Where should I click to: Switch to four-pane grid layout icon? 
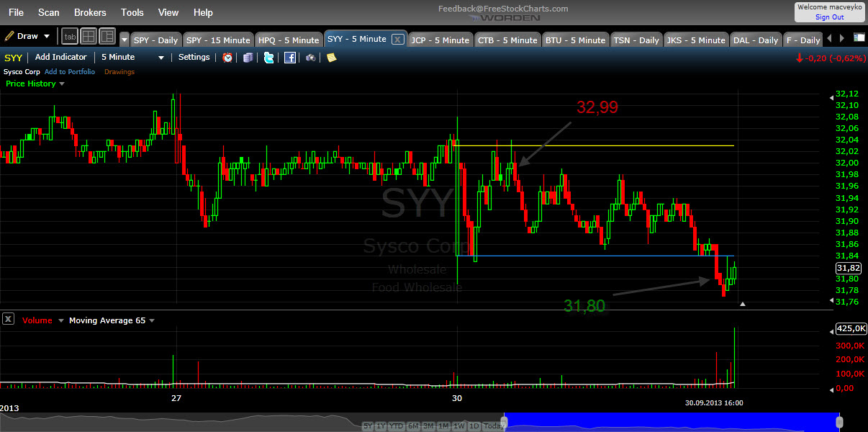89,36
